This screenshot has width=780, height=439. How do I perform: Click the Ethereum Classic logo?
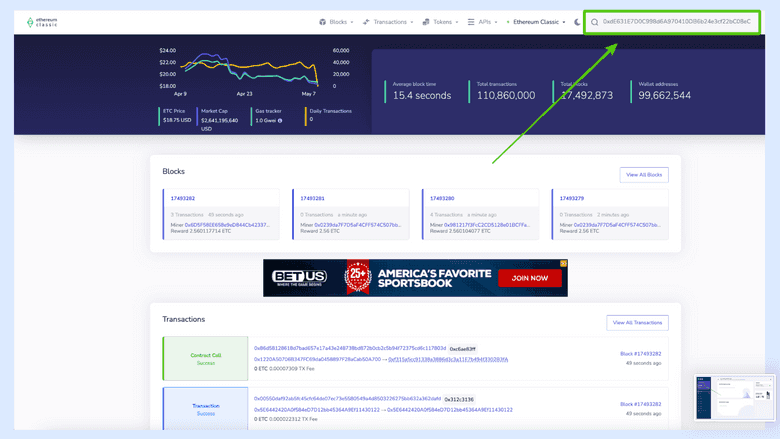coord(43,22)
